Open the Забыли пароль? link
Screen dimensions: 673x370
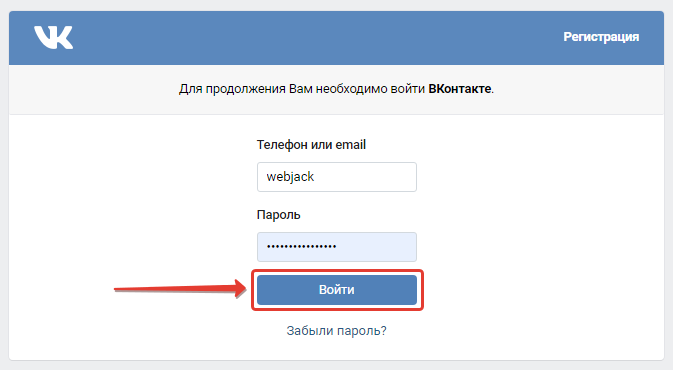click(336, 331)
